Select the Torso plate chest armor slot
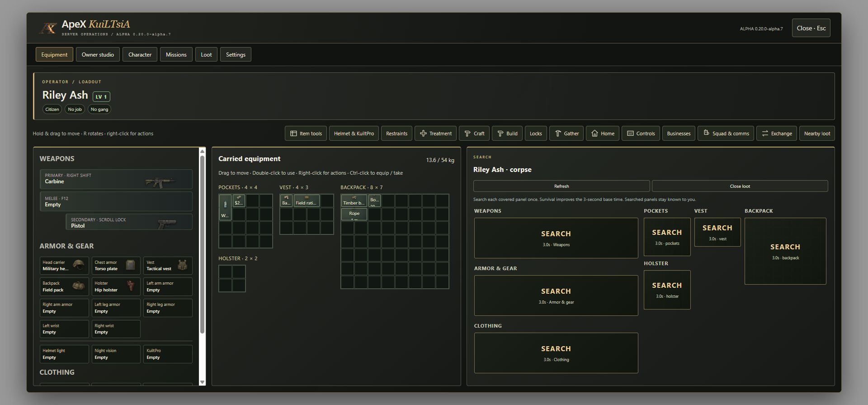 116,266
